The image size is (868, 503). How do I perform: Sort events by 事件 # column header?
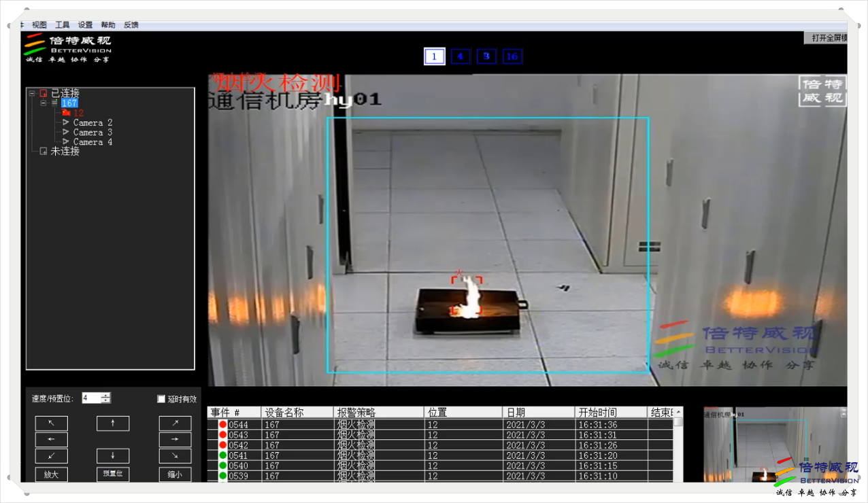[x=235, y=413]
